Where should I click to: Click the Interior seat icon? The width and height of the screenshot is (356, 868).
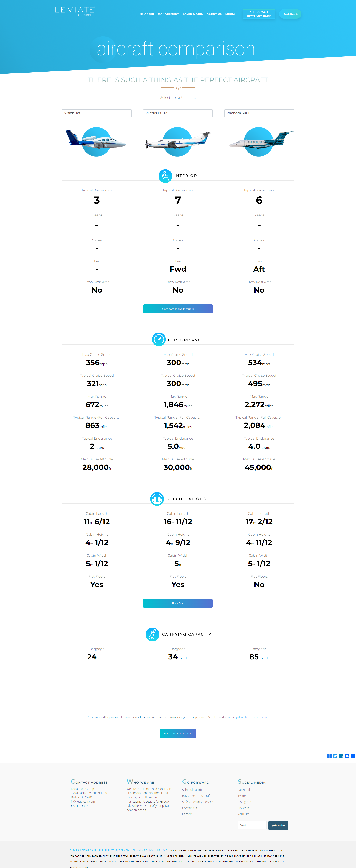[x=165, y=176]
